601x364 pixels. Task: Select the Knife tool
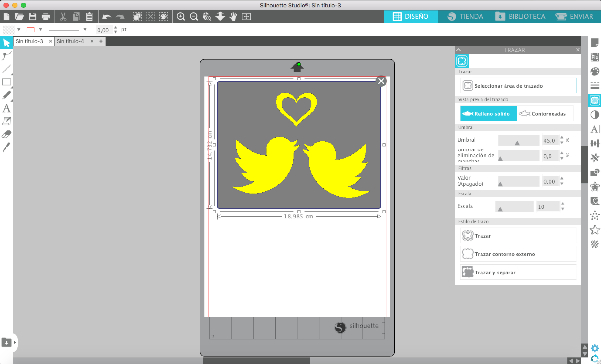pos(7,147)
